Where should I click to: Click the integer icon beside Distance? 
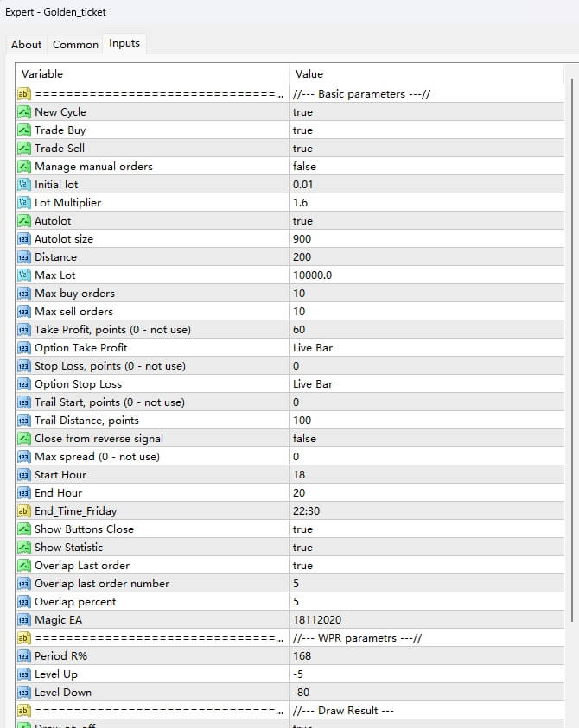[x=23, y=256]
